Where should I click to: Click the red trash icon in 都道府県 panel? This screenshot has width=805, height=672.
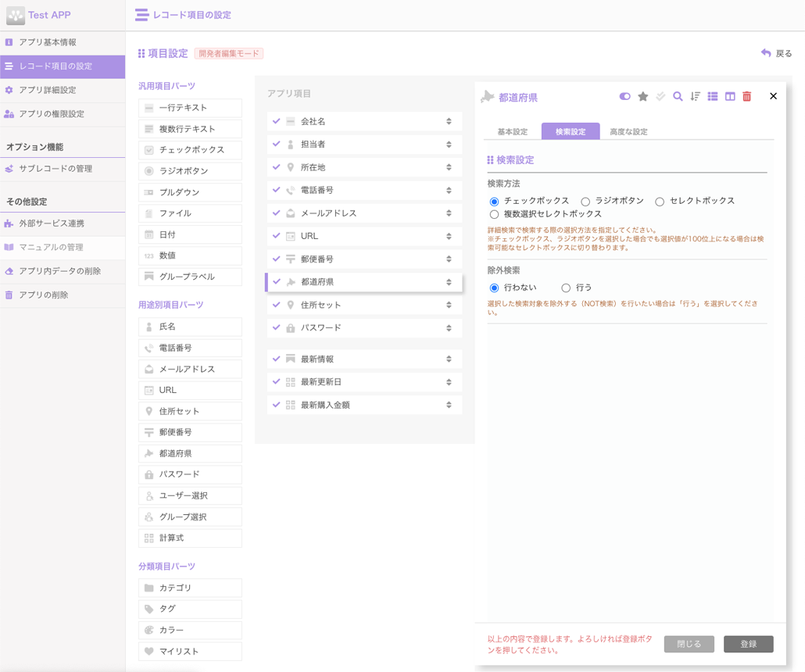point(747,97)
